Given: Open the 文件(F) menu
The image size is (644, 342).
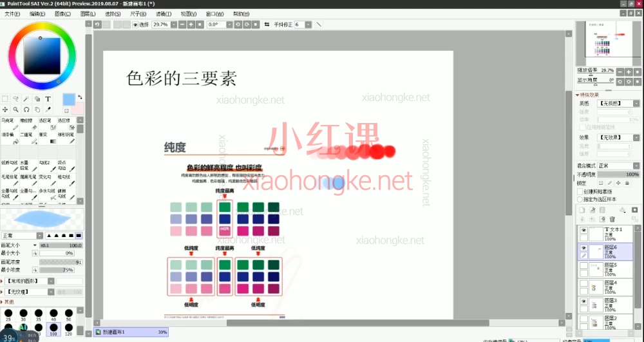Looking at the screenshot, I should click(x=12, y=14).
